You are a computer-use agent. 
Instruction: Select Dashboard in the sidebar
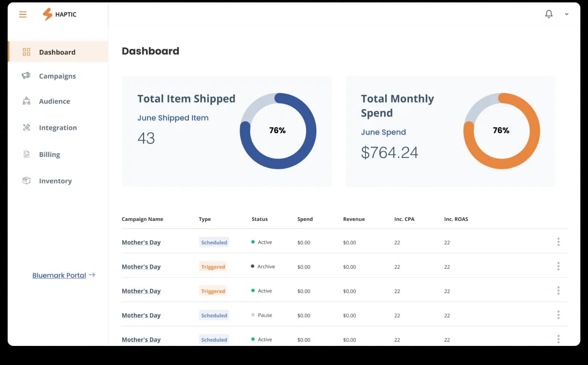[58, 52]
